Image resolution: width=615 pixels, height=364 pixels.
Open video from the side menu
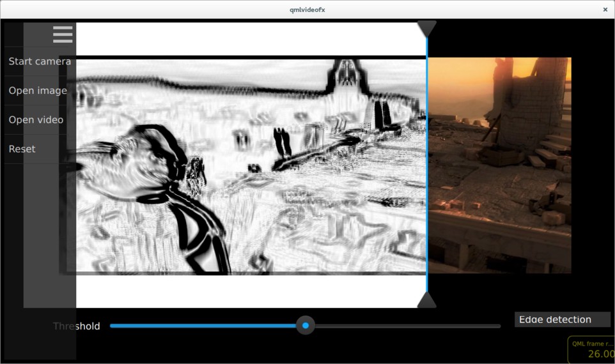[36, 120]
